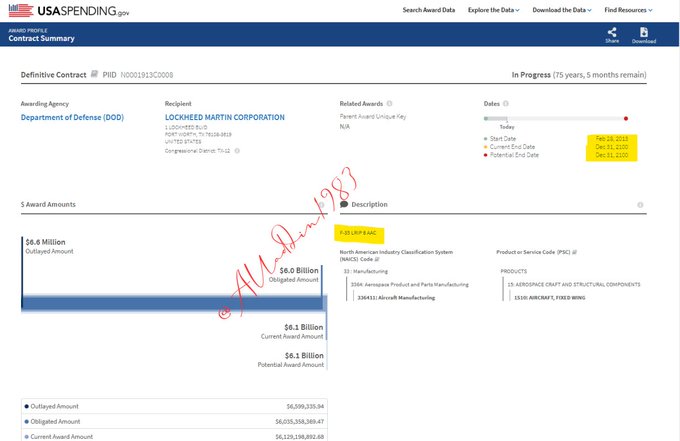Click the red potential end date timeline marker
The image size is (680, 441).
click(626, 118)
